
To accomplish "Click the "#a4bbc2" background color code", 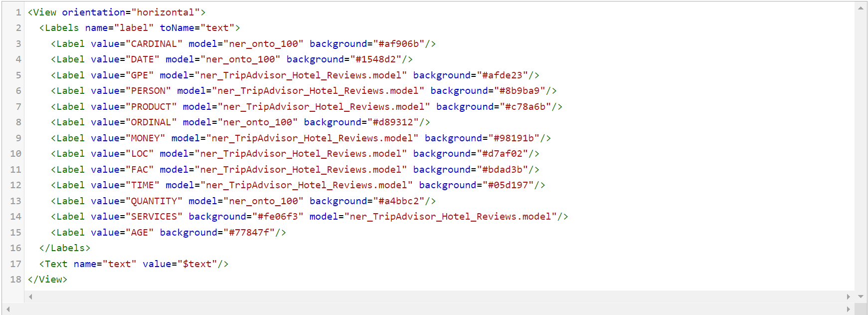I will [398, 201].
